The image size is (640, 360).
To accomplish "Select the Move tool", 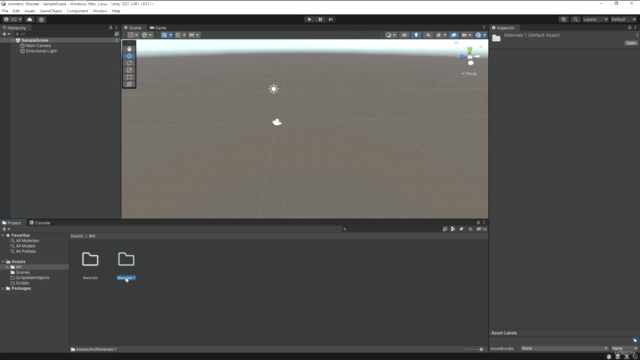I will point(129,56).
